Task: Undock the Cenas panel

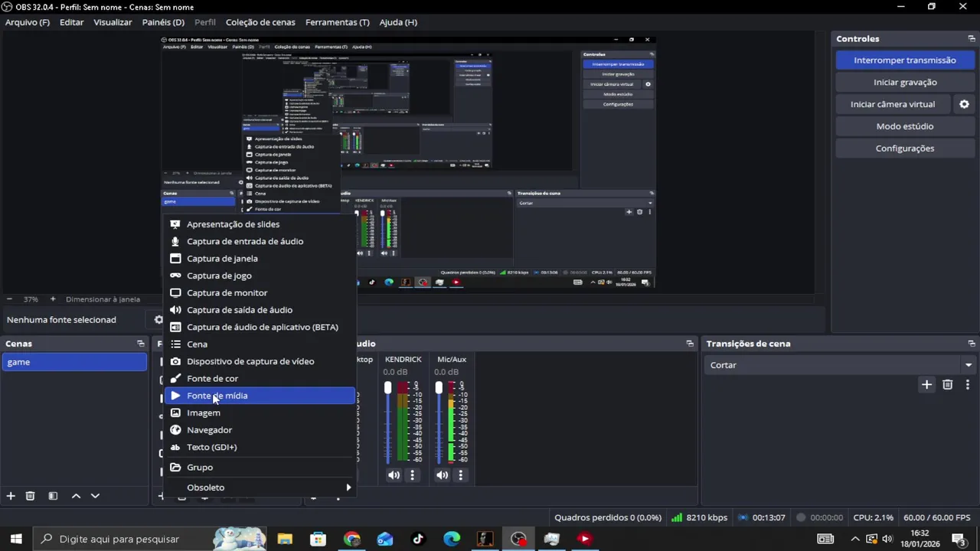Action: pyautogui.click(x=141, y=344)
